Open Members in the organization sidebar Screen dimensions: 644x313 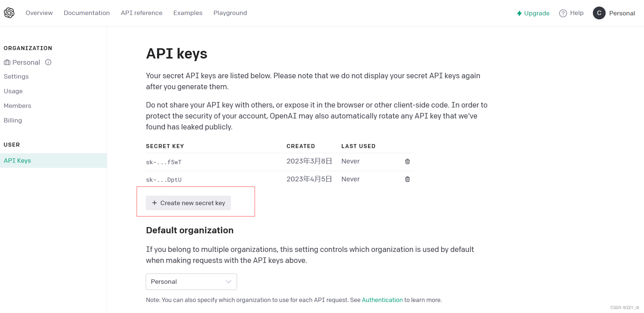[x=18, y=106]
